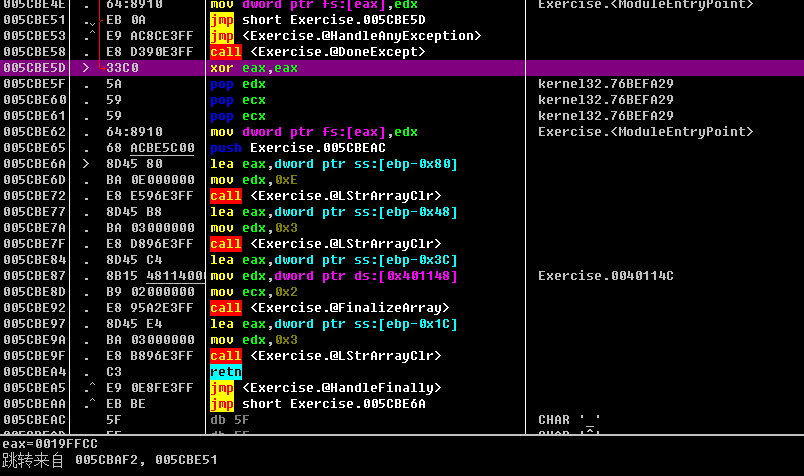Click hex bytes E8 E596E3FF

pos(150,196)
